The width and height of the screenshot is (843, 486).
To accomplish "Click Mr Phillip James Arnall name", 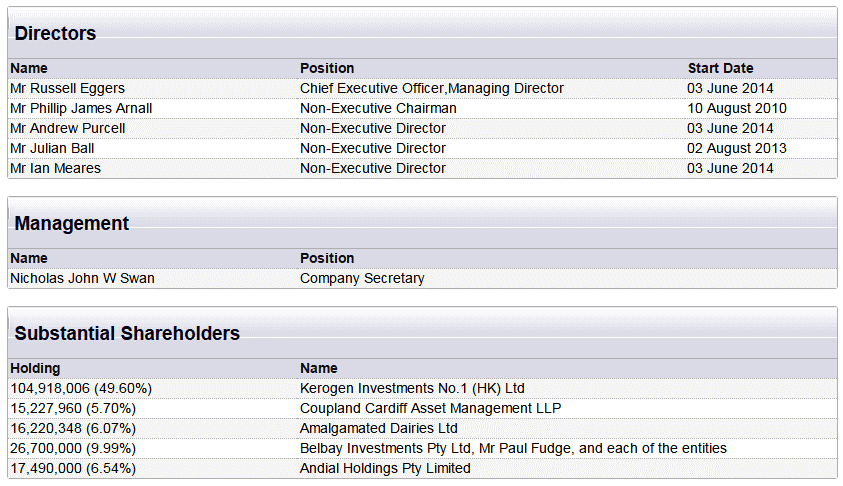I will tap(81, 108).
